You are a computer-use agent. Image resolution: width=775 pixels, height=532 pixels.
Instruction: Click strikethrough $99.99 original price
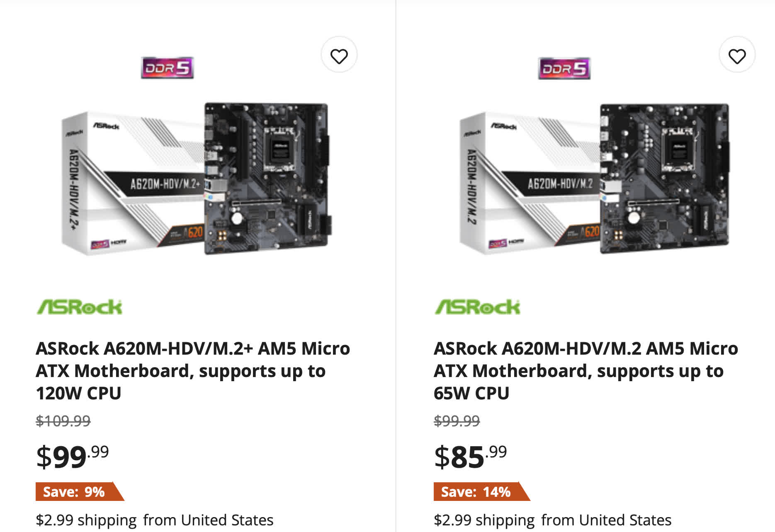(457, 421)
